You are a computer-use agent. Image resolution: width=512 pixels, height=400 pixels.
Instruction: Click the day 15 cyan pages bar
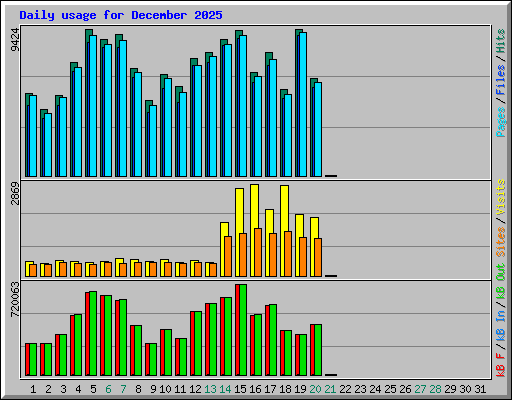pyautogui.click(x=243, y=106)
